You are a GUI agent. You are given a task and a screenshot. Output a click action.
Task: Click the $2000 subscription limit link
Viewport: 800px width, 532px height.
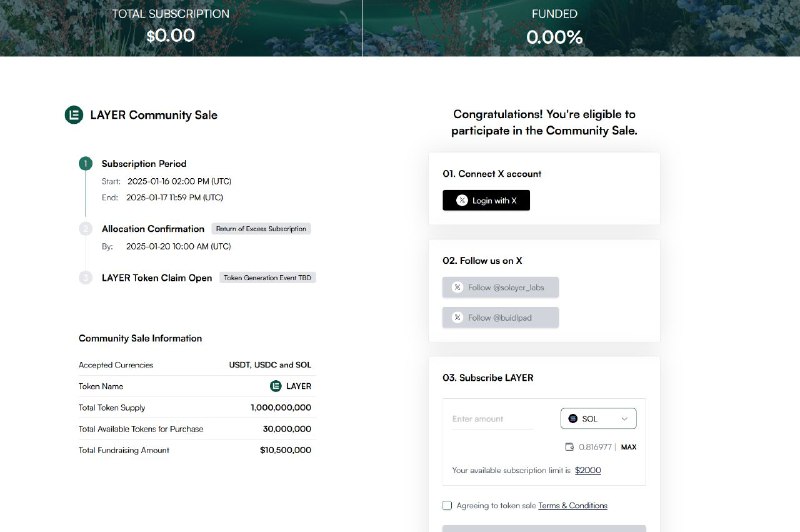[x=588, y=470]
